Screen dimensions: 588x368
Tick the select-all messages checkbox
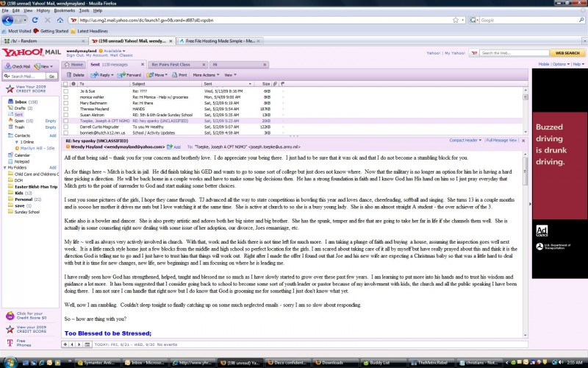[x=65, y=84]
